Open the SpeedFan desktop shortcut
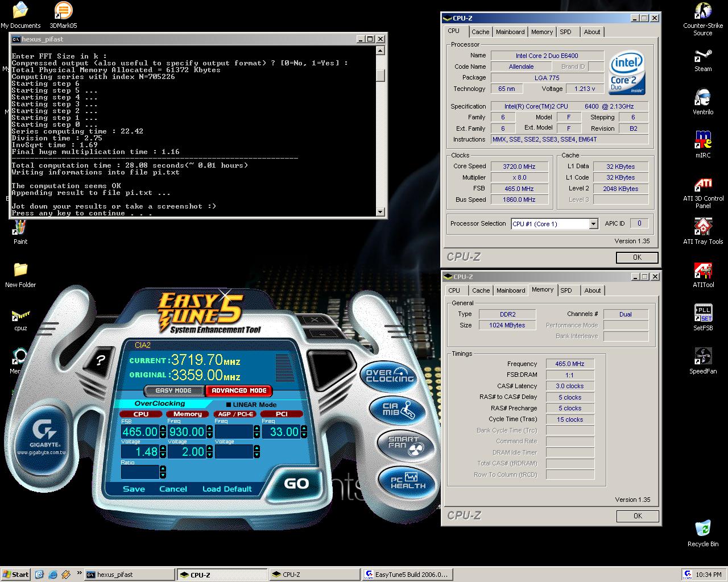 click(x=703, y=361)
